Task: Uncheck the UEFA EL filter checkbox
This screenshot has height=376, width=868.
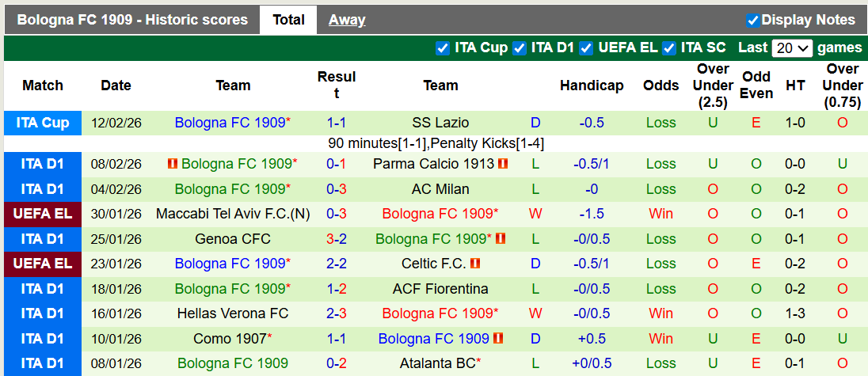Action: (586, 48)
